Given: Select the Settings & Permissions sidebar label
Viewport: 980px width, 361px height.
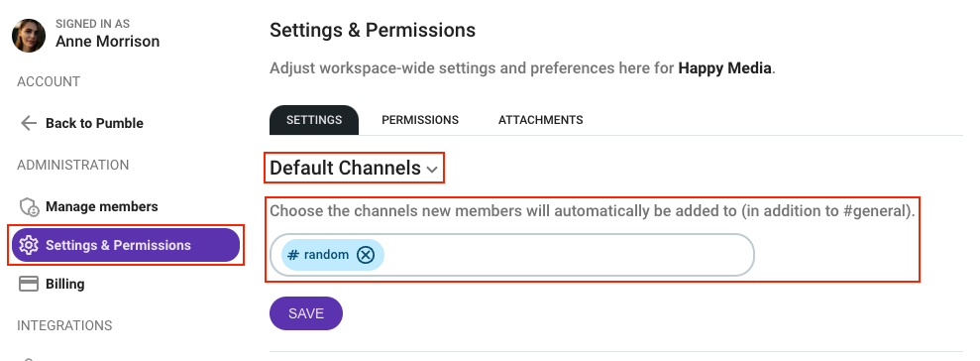Looking at the screenshot, I should pos(118,245).
